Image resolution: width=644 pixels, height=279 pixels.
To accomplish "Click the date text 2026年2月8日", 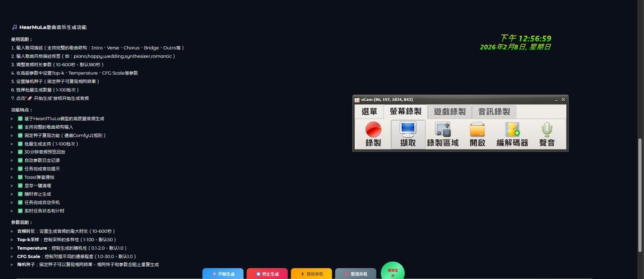I will [503, 47].
